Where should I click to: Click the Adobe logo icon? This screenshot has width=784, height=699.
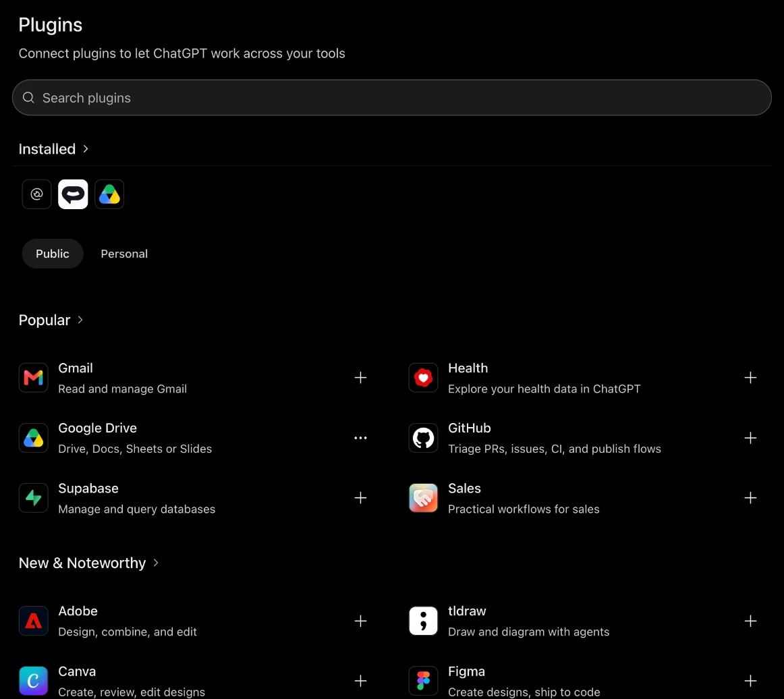(34, 621)
